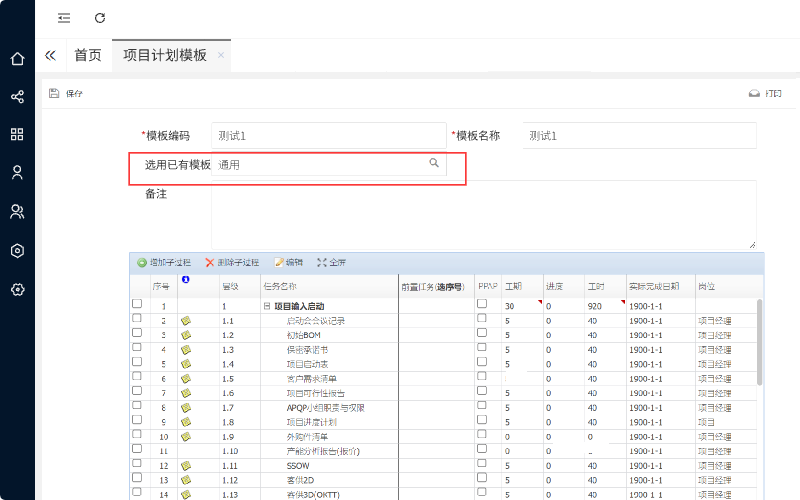Tick PPAP checkbox for 启动会会议记录 row

(482, 319)
